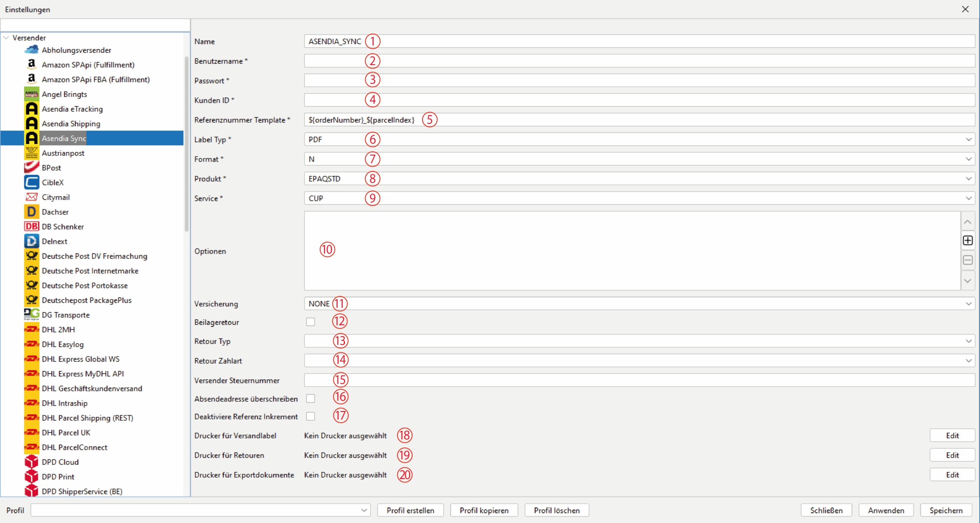Screen dimensions: 980x523
Task: Click the DB Schenker logo icon
Action: point(31,226)
